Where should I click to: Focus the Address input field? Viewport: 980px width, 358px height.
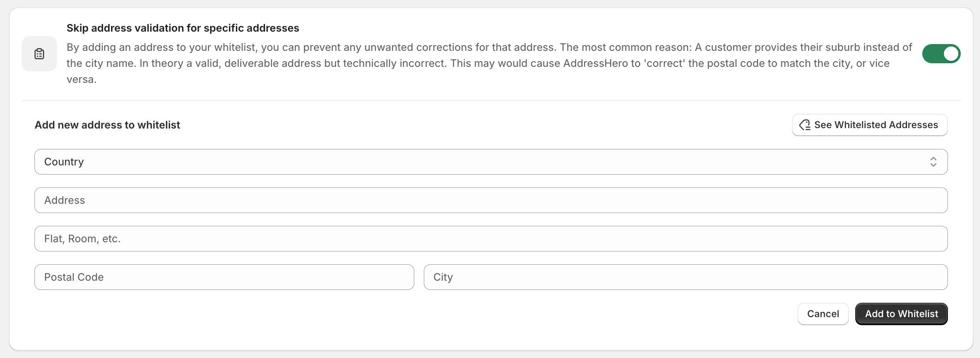pos(491,200)
